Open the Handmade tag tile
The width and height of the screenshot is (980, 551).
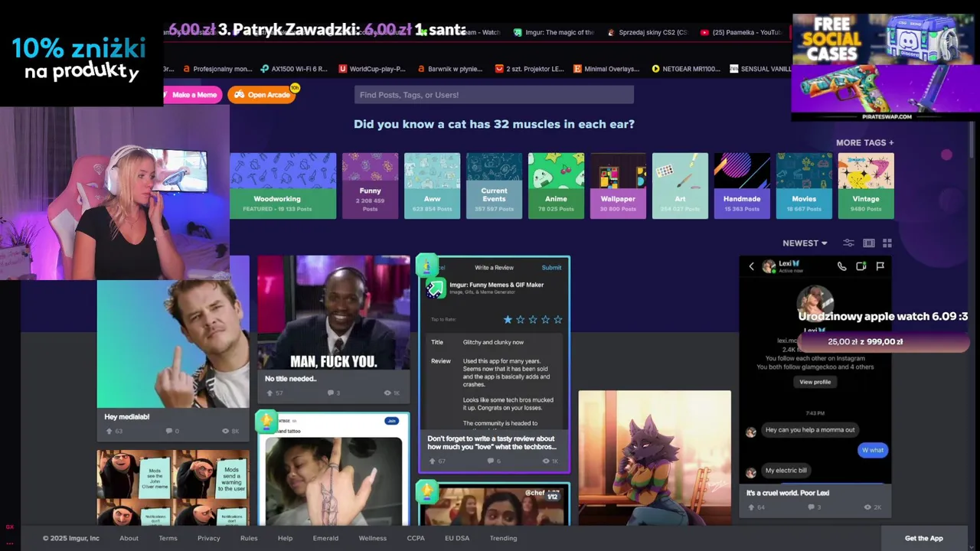742,186
